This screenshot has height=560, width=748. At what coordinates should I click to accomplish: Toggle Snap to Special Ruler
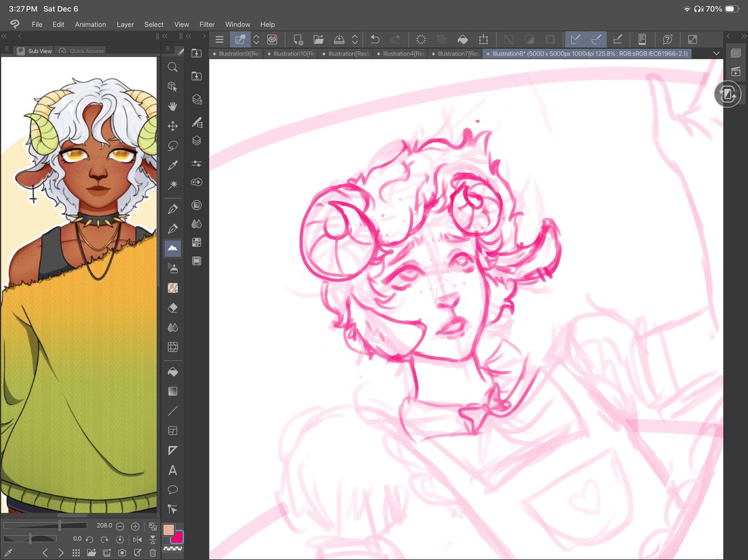(596, 40)
